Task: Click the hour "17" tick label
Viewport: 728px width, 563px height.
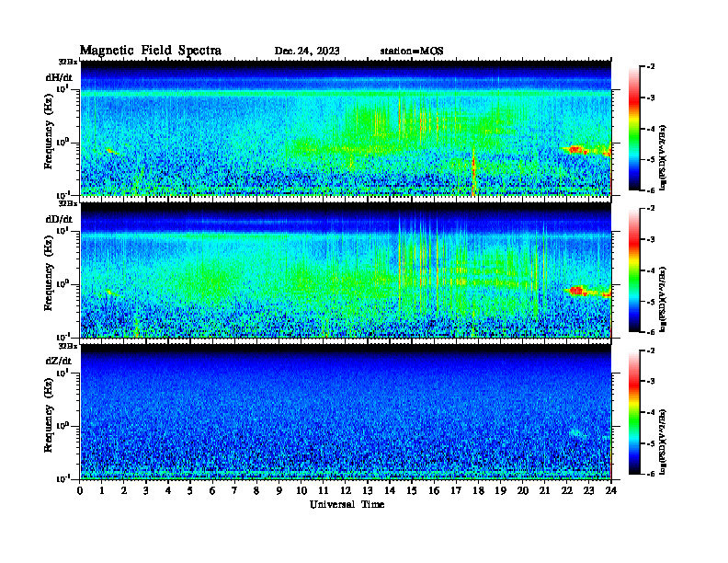Action: coord(456,491)
